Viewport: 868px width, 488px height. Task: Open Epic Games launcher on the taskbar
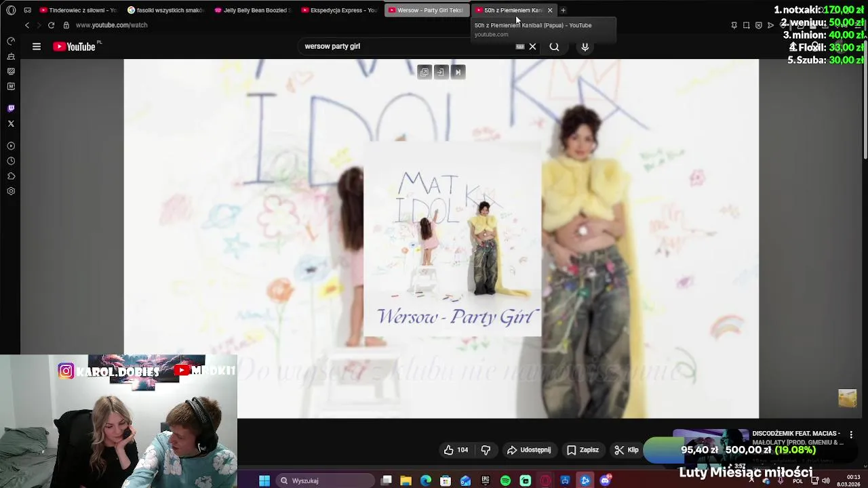coord(486,481)
